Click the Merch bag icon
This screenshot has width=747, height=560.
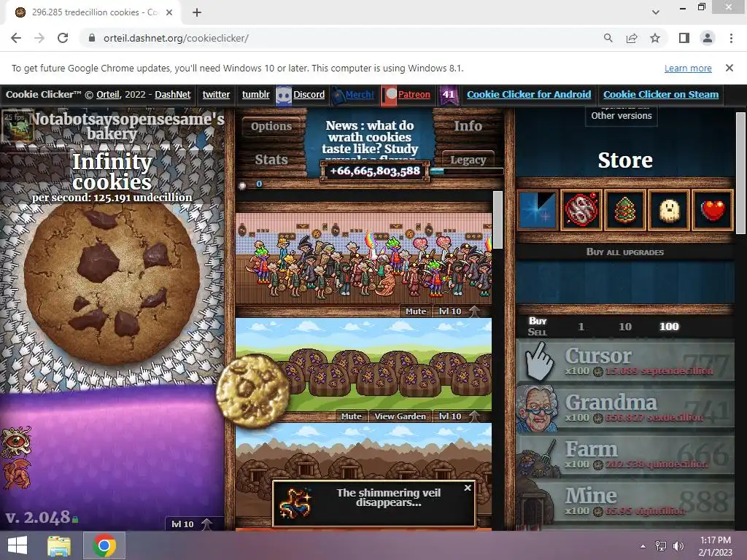point(338,96)
